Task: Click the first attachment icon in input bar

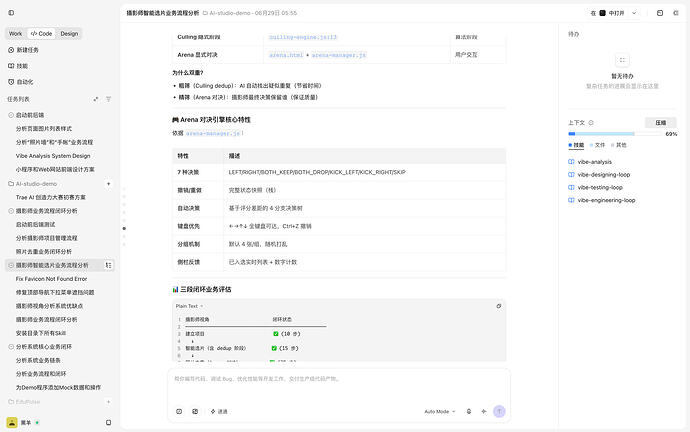Action: coord(179,411)
